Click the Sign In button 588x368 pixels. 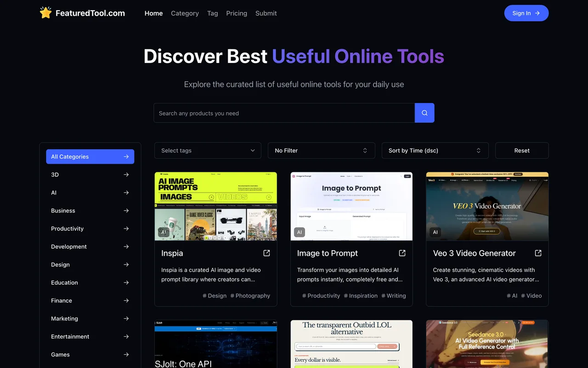(526, 13)
